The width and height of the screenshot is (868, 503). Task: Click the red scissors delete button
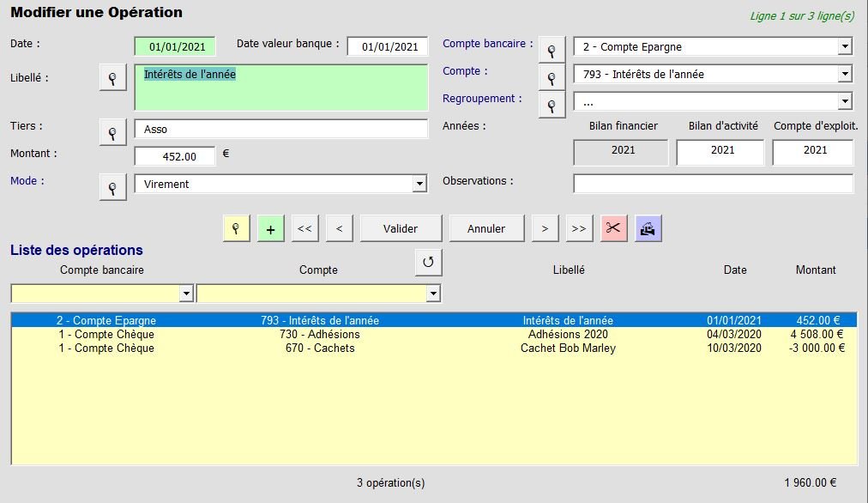[613, 228]
